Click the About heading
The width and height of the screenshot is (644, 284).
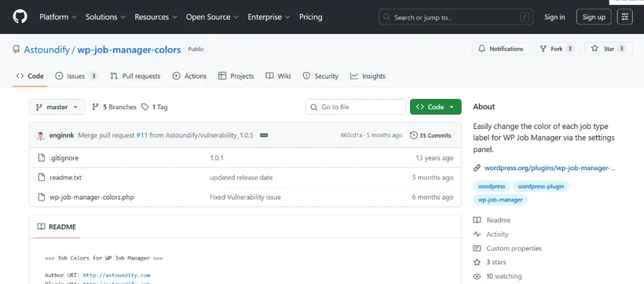pyautogui.click(x=484, y=107)
